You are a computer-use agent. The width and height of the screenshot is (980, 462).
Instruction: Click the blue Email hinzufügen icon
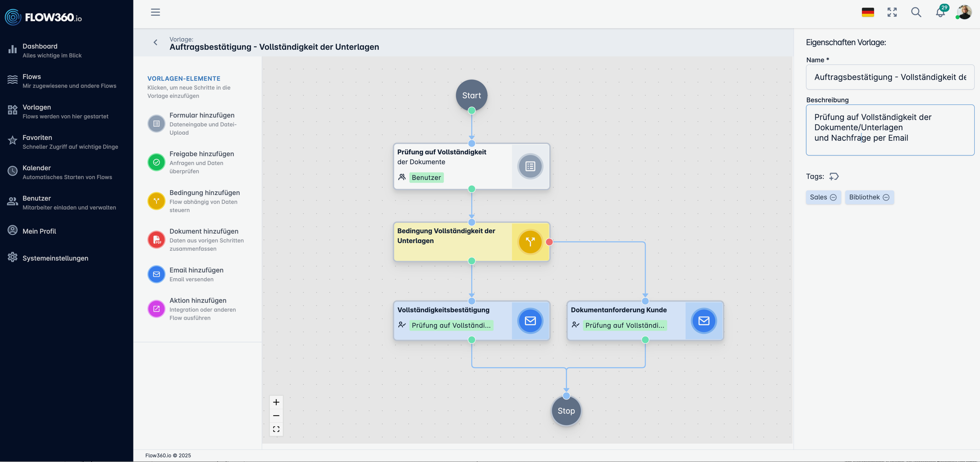pyautogui.click(x=156, y=274)
